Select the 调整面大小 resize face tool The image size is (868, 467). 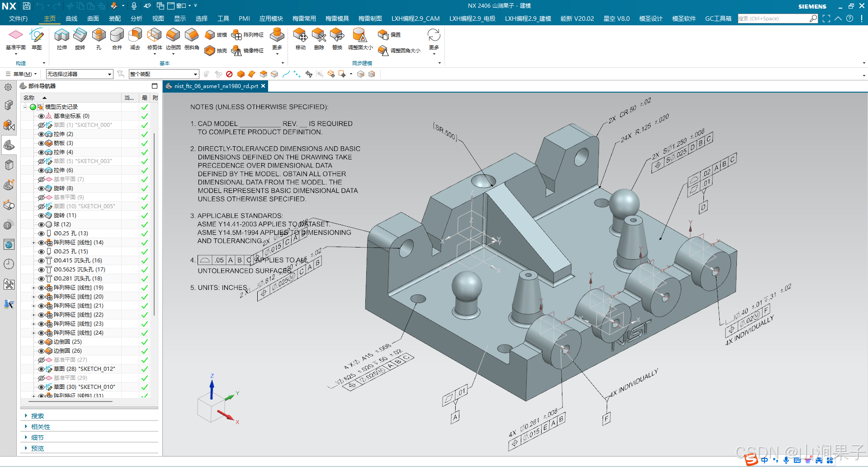(360, 39)
